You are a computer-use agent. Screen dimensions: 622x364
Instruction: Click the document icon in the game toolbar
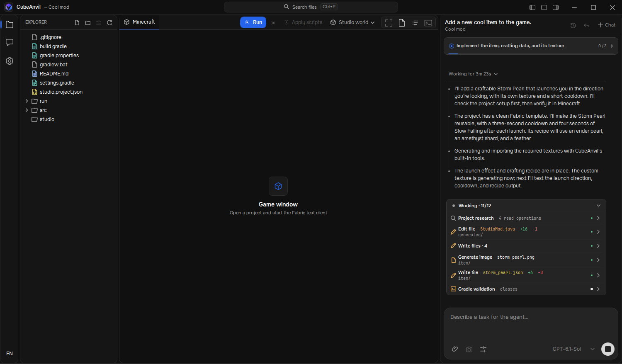(402, 23)
